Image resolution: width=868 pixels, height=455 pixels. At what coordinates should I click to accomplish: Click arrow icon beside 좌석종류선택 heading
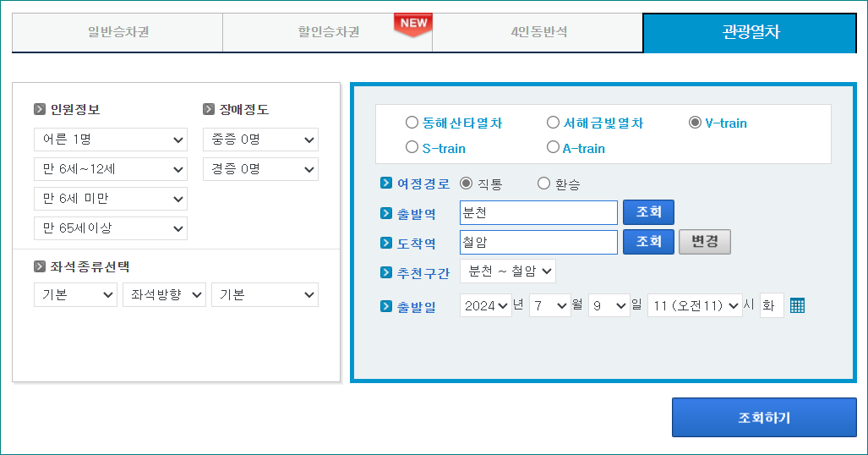(x=40, y=266)
